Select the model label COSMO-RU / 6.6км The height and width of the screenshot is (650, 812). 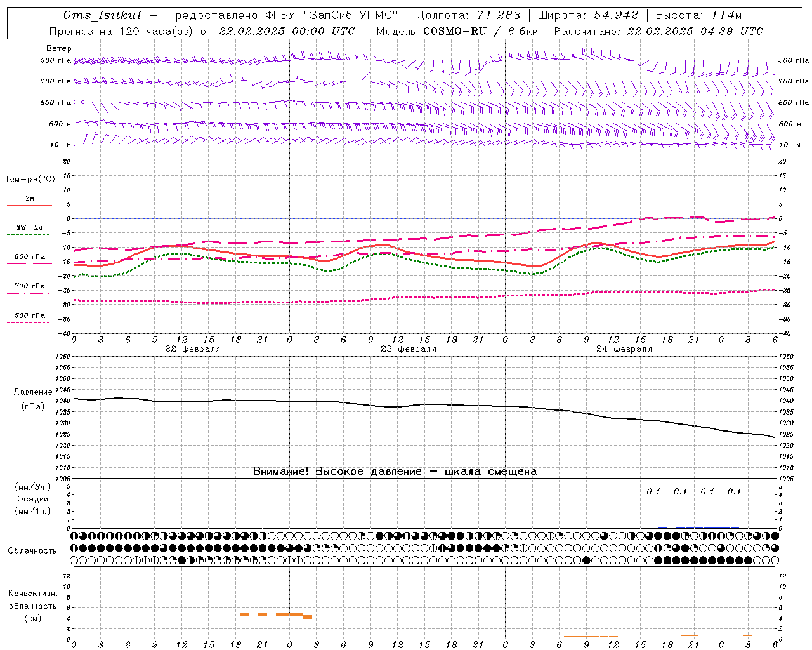click(481, 31)
